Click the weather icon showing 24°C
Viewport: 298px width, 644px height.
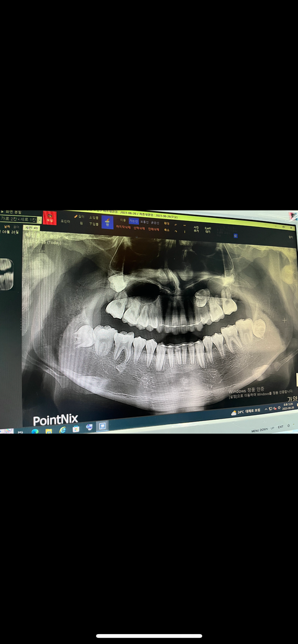click(x=234, y=413)
